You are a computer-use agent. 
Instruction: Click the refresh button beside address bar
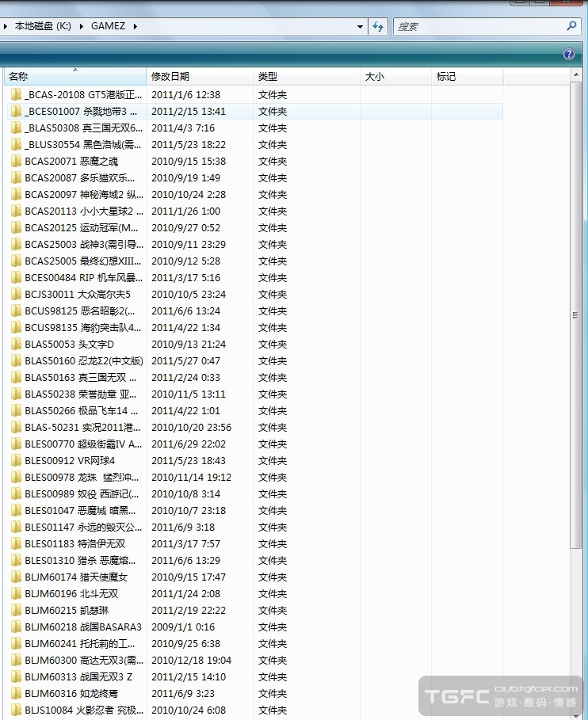379,26
